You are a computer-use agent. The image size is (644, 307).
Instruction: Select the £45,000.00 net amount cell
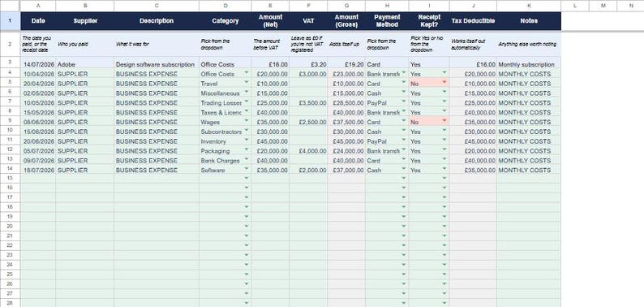pyautogui.click(x=270, y=141)
